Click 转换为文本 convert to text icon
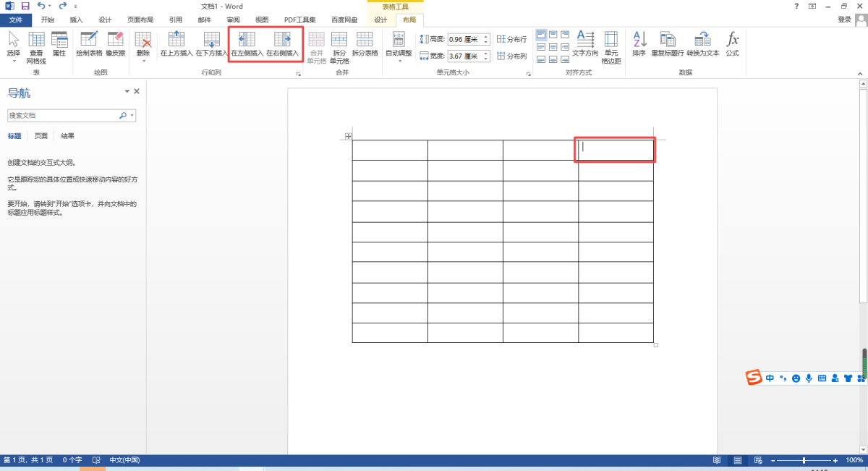Viewport: 868px width, 471px height. coord(702,41)
